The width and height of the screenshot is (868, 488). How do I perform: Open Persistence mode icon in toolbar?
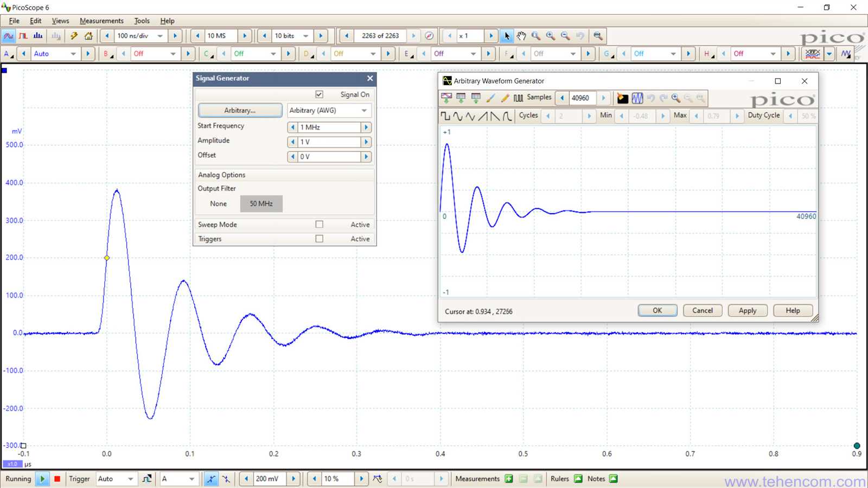coord(23,36)
